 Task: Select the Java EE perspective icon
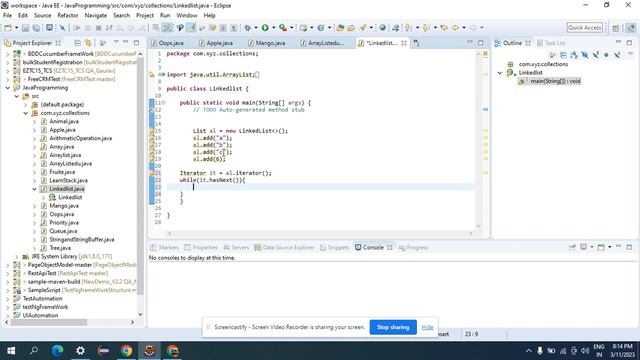[x=631, y=28]
